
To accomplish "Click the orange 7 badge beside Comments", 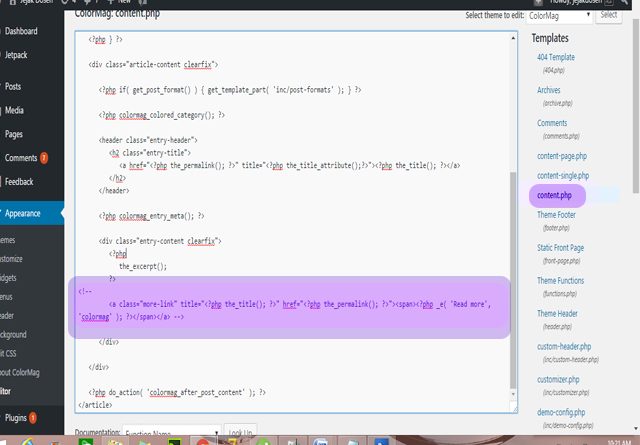I will point(44,158).
